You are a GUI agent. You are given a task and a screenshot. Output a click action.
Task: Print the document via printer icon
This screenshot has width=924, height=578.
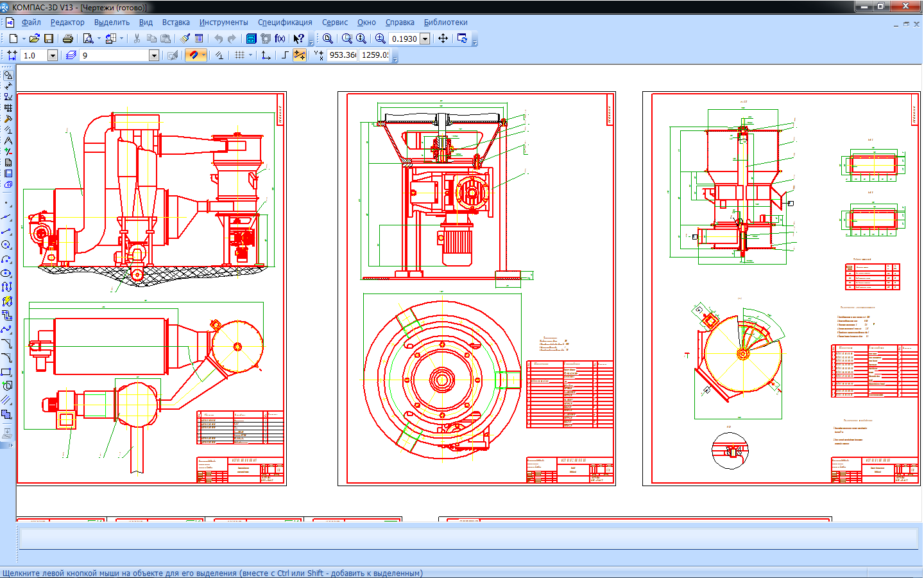(x=67, y=39)
